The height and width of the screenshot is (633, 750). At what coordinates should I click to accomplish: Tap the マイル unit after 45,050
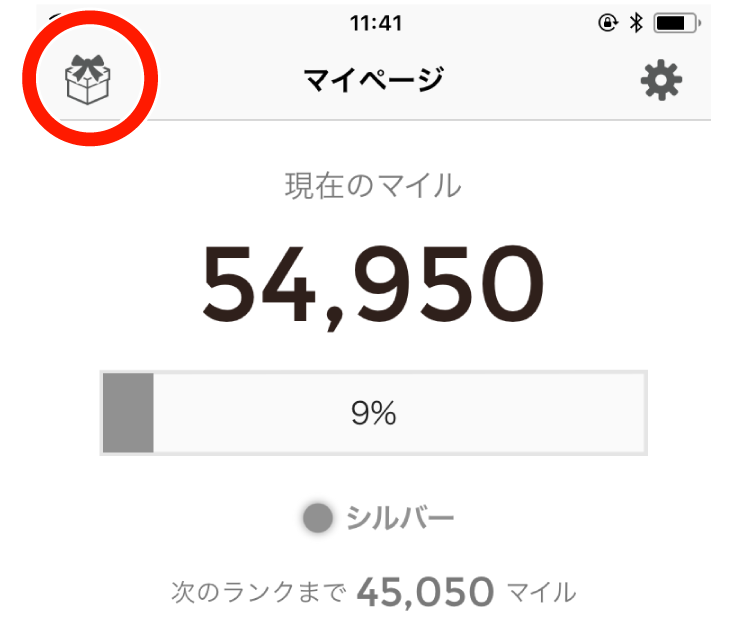542,593
